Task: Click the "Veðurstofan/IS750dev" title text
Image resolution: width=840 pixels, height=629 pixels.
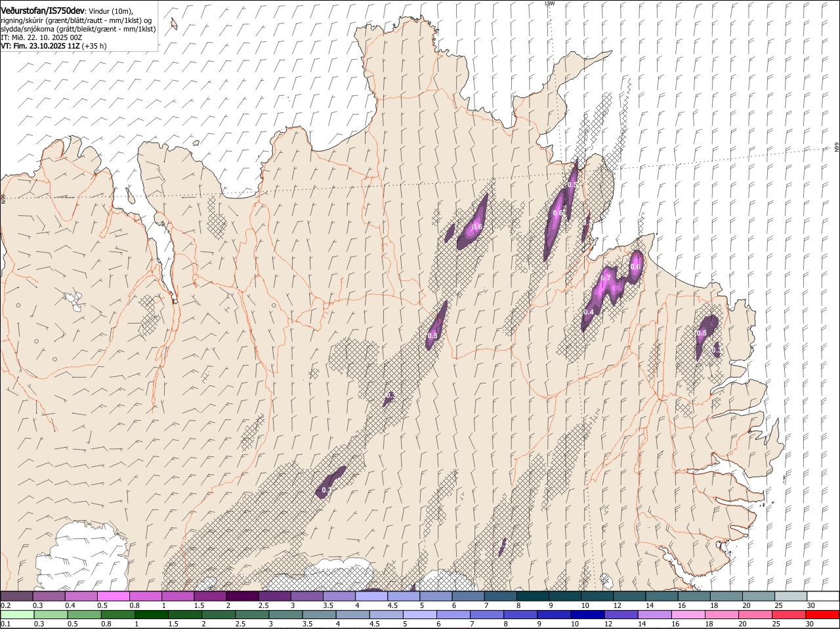Action: click(x=43, y=11)
